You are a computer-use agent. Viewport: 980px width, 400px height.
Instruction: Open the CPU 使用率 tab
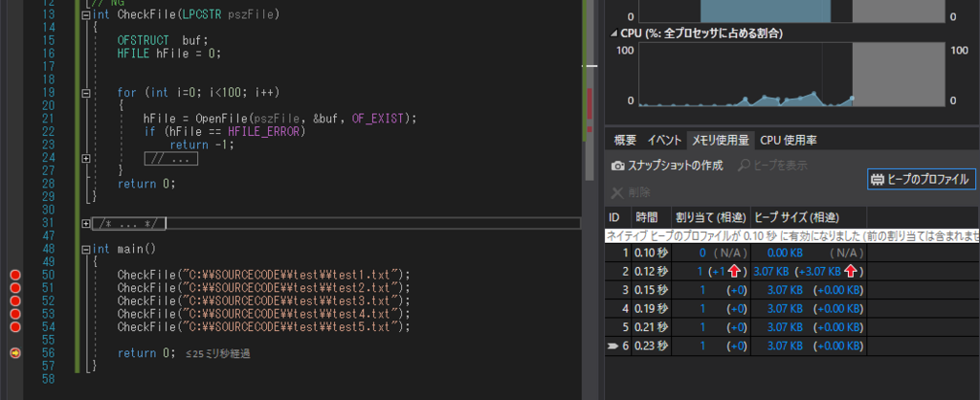pos(789,141)
